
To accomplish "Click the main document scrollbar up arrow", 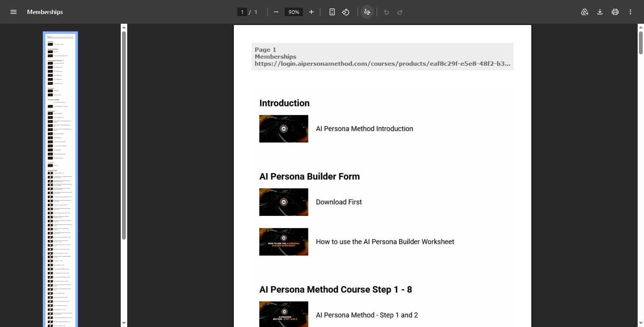I will pyautogui.click(x=641, y=28).
